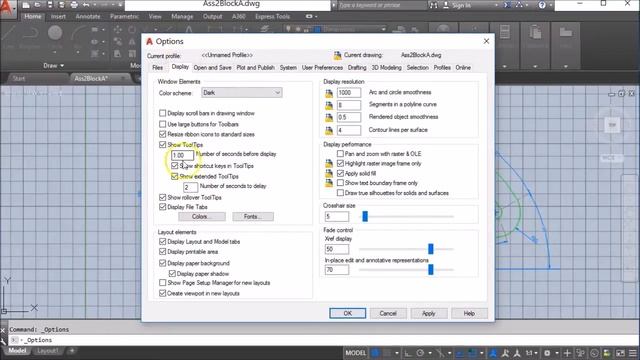Uncheck Resize ribbon icons to standard sizes
Screen dimensions: 640x360
tap(162, 134)
